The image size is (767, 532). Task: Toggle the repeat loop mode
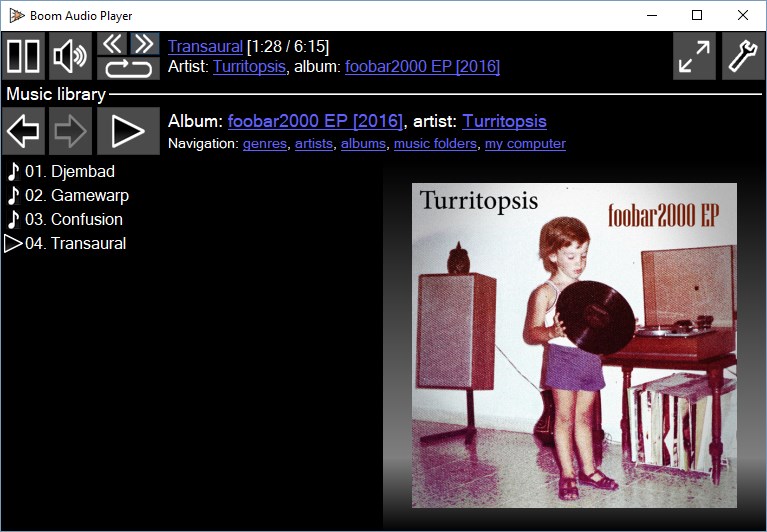point(128,68)
